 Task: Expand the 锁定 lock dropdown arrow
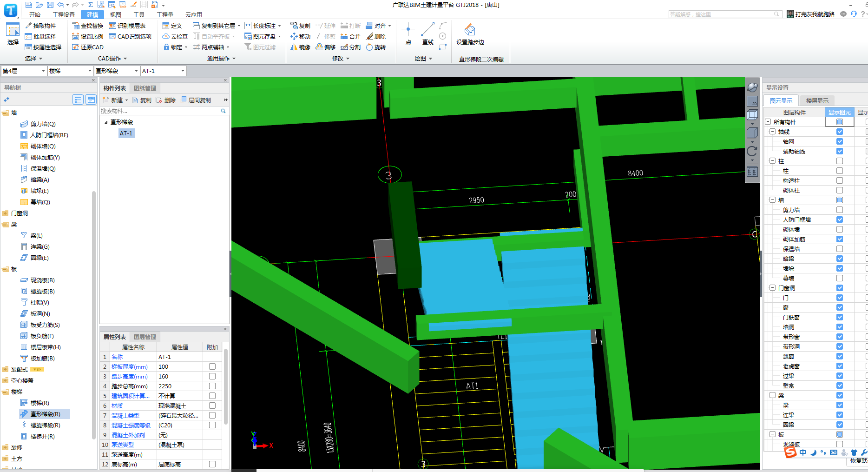tap(186, 47)
